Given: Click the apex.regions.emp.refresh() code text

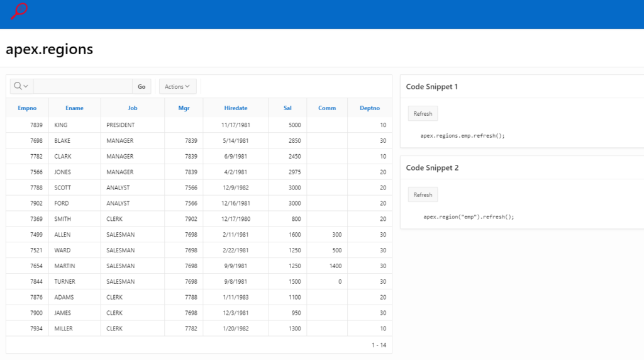Looking at the screenshot, I should pos(462,135).
